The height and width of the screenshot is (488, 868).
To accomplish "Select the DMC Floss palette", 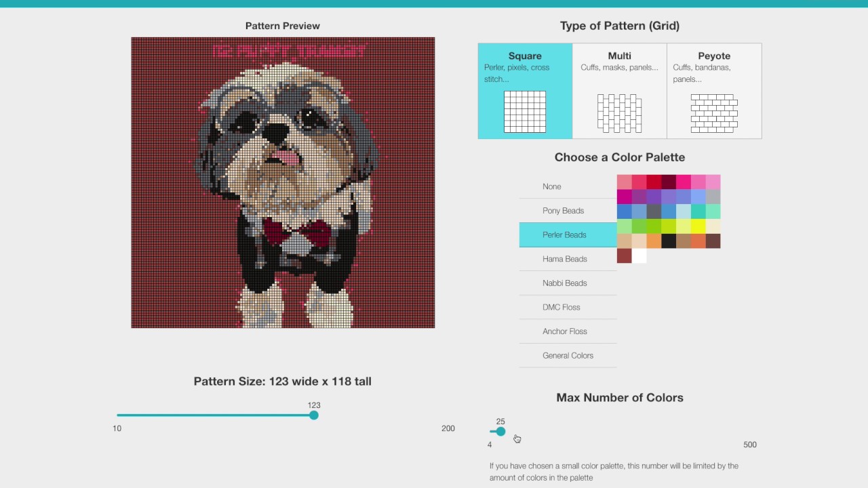I will [x=561, y=307].
